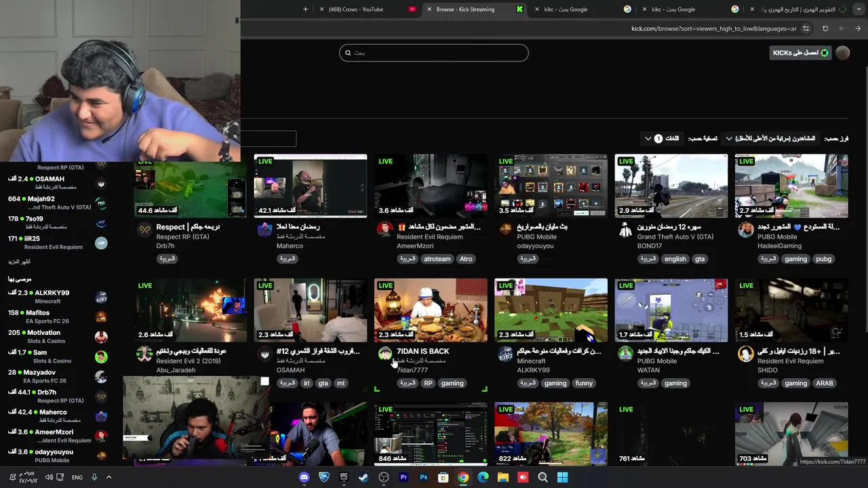Switch to Hijri calendar tab
Image resolution: width=868 pixels, height=488 pixels.
(798, 9)
